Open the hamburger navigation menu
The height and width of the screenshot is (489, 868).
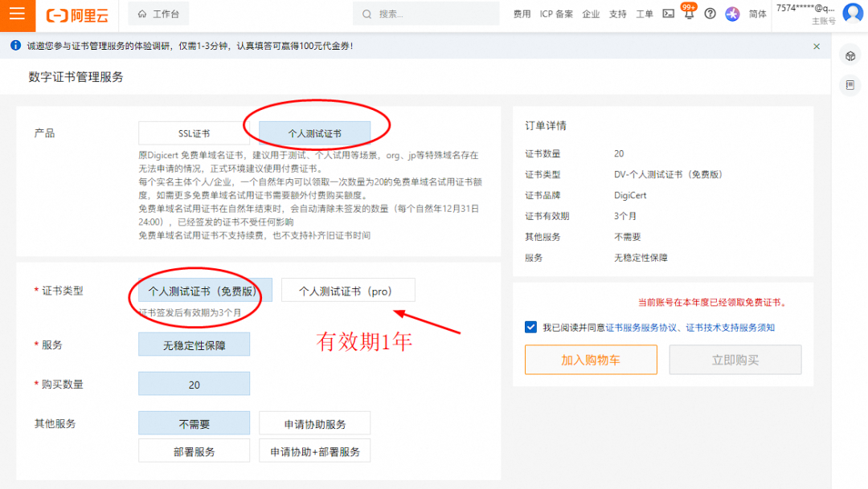pos(16,14)
